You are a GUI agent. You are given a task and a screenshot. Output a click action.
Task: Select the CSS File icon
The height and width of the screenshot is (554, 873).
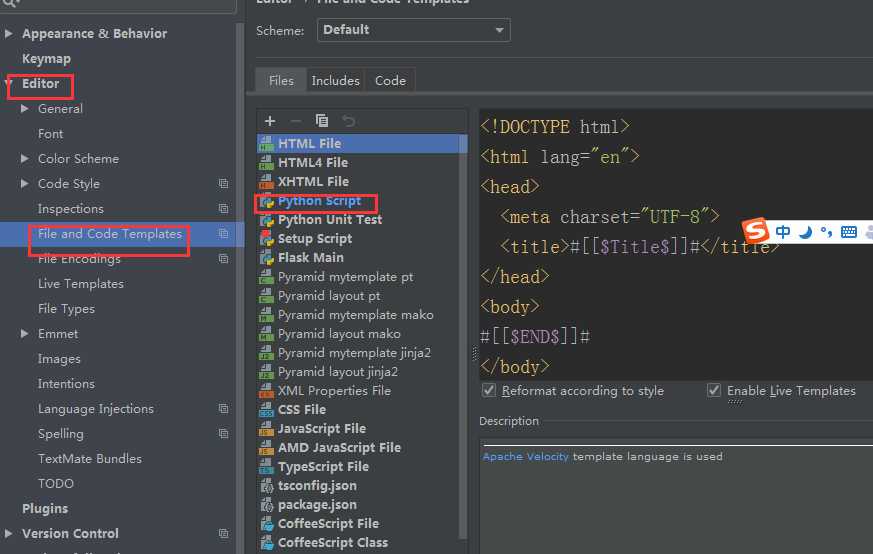267,410
